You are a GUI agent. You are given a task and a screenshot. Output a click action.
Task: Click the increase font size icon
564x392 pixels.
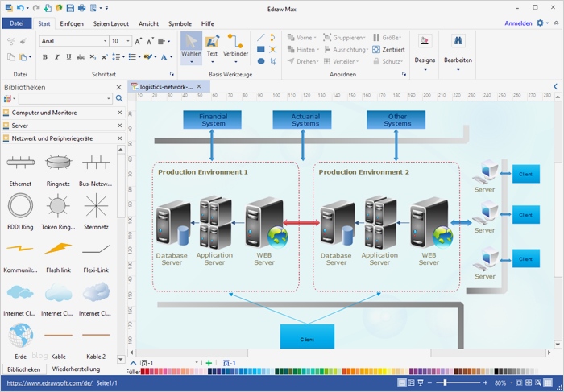click(138, 41)
